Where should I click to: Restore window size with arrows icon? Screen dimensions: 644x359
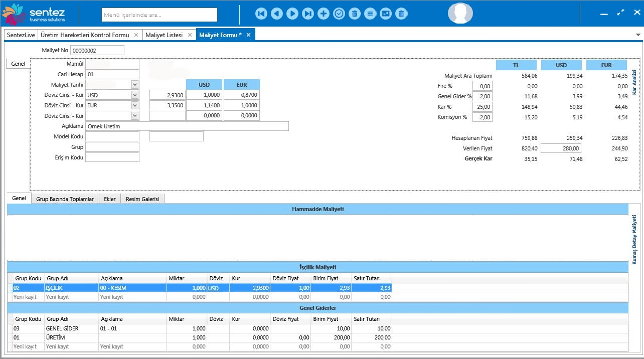click(x=621, y=13)
